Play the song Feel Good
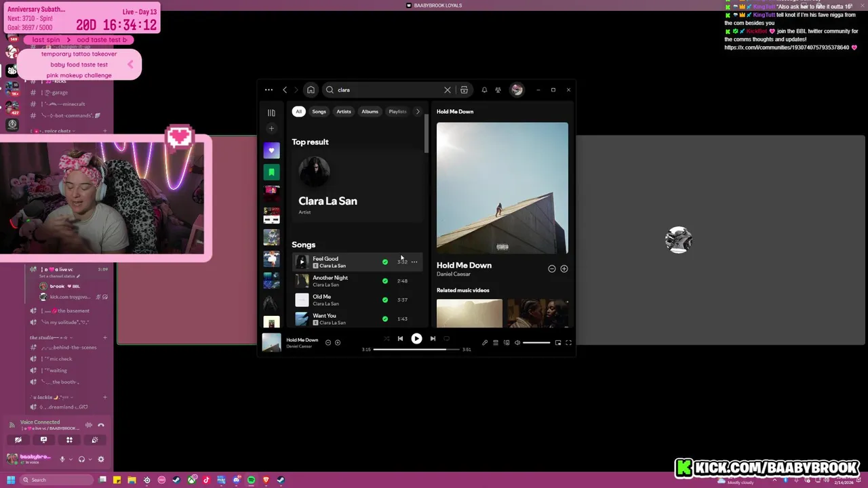The image size is (868, 488). [302, 262]
